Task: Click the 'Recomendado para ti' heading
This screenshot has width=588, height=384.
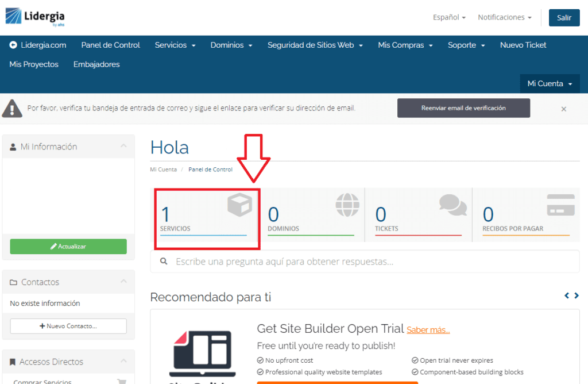Action: (x=210, y=297)
